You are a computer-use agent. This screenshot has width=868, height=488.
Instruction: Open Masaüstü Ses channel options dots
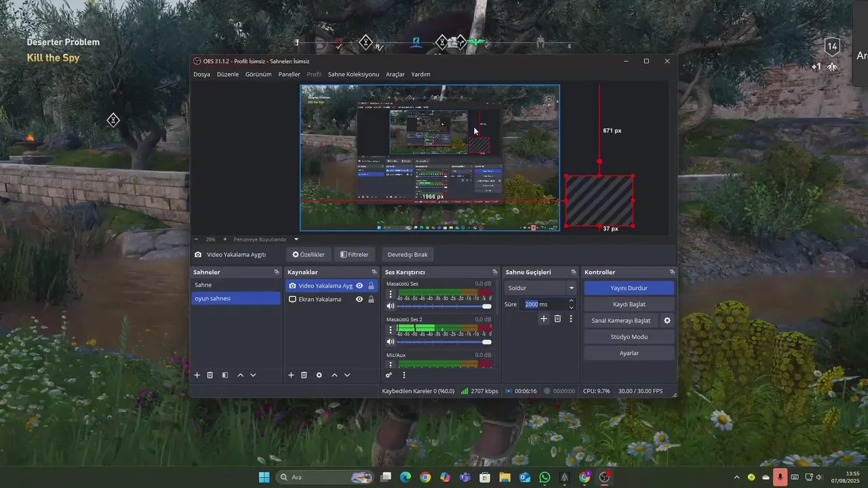pyautogui.click(x=390, y=295)
